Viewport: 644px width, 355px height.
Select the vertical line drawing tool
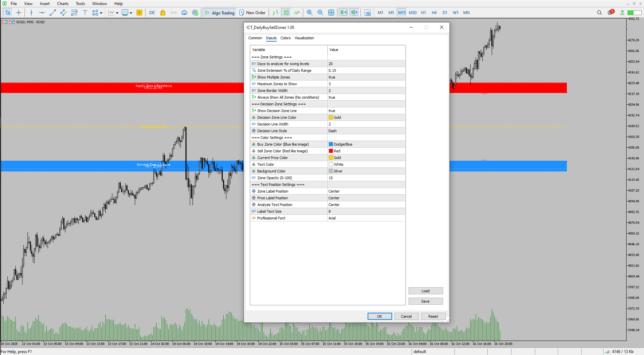click(31, 13)
